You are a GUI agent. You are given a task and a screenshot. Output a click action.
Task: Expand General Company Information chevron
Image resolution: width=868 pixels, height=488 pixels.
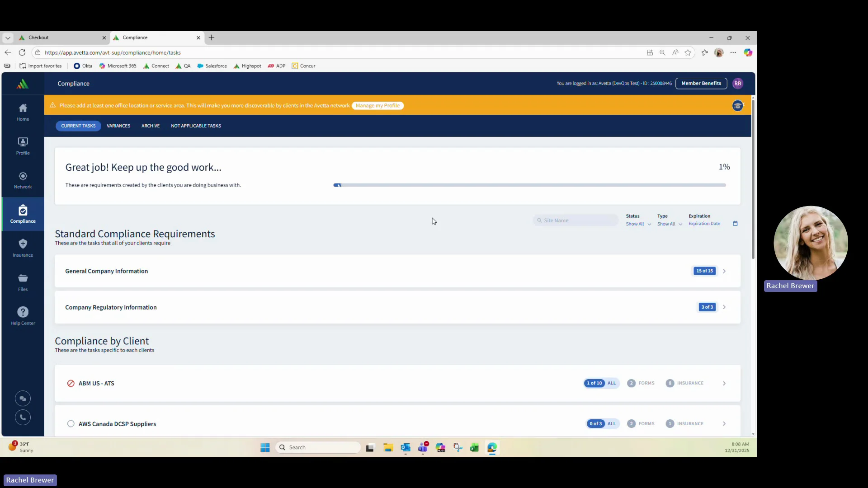click(x=724, y=271)
